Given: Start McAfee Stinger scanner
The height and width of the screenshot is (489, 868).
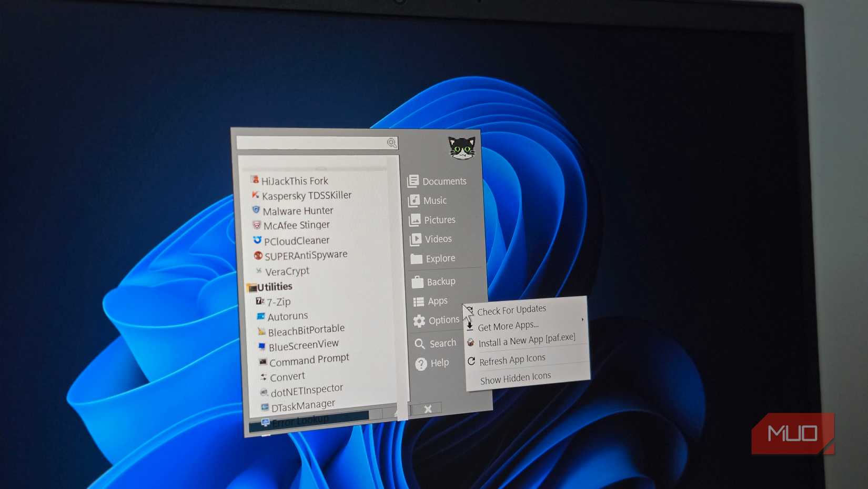Looking at the screenshot, I should pos(297,225).
